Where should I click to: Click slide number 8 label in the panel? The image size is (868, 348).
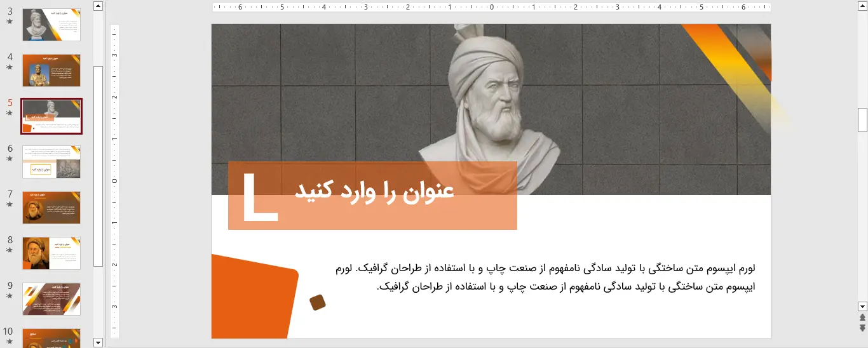[10, 239]
